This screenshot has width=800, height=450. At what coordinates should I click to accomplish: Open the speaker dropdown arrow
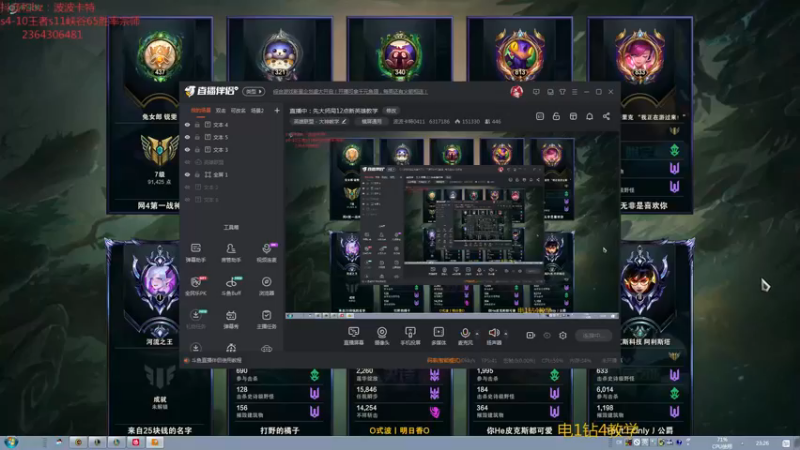pos(506,334)
